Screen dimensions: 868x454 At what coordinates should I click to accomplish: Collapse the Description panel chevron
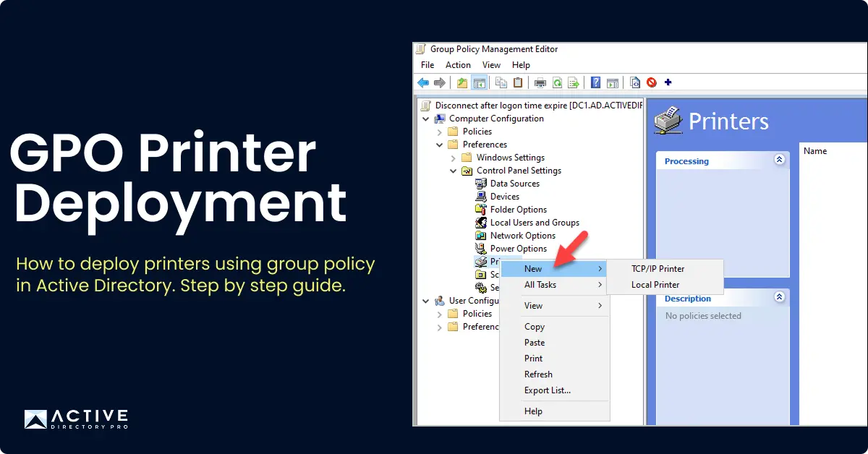[779, 297]
